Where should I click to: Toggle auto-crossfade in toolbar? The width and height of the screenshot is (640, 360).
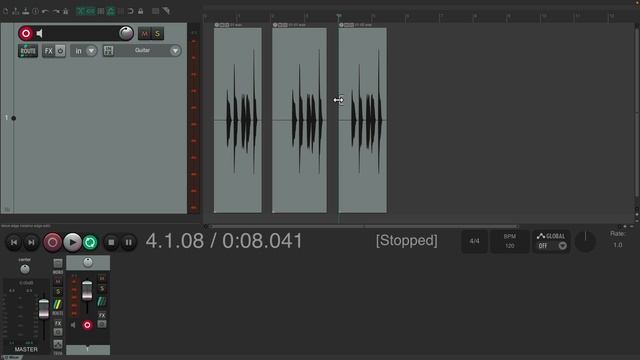pyautogui.click(x=80, y=11)
